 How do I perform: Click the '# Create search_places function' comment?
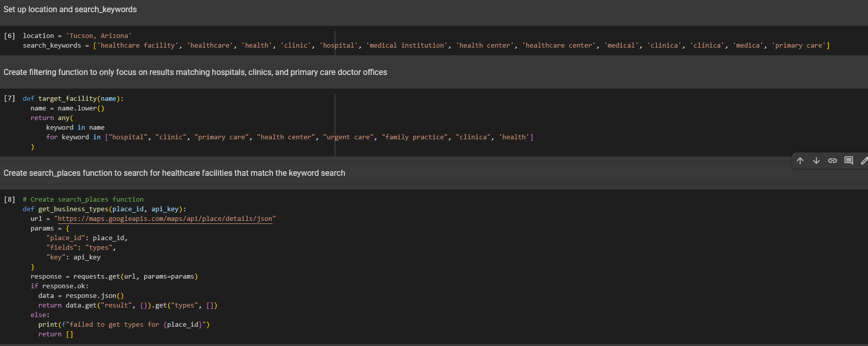click(x=83, y=200)
